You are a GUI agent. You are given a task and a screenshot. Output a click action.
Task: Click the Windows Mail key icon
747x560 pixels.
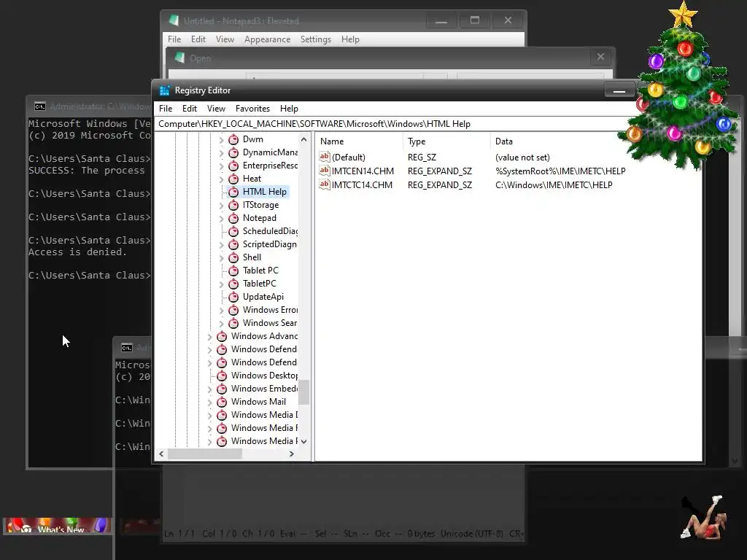[222, 402]
